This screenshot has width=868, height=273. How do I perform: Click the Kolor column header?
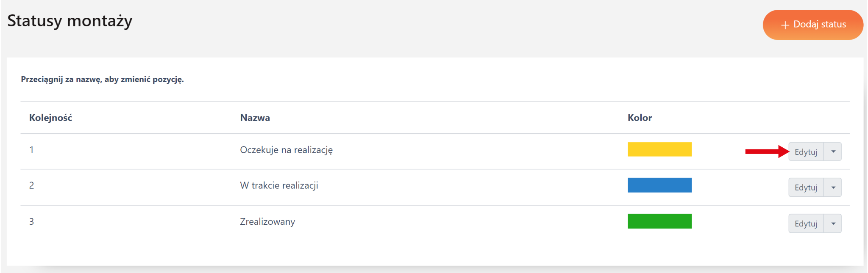[640, 118]
